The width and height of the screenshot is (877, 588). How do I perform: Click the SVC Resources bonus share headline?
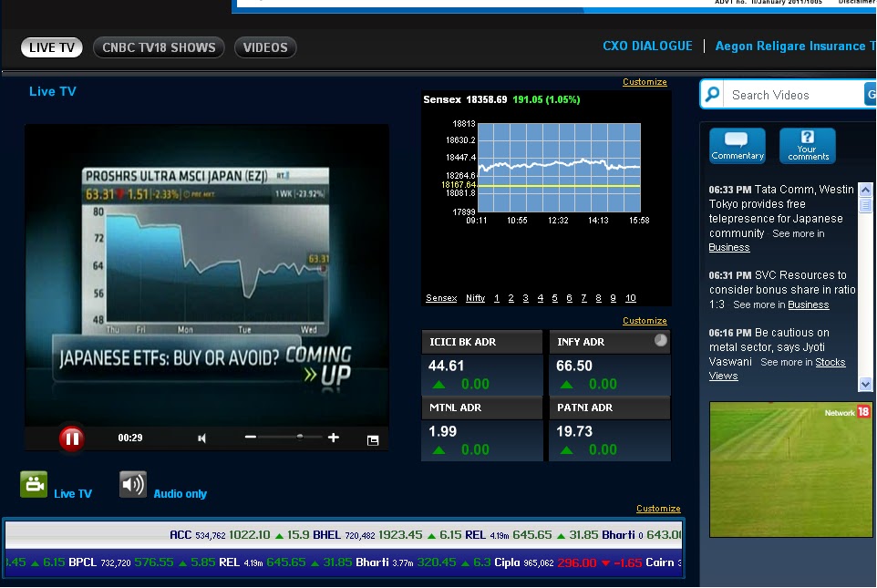click(782, 290)
